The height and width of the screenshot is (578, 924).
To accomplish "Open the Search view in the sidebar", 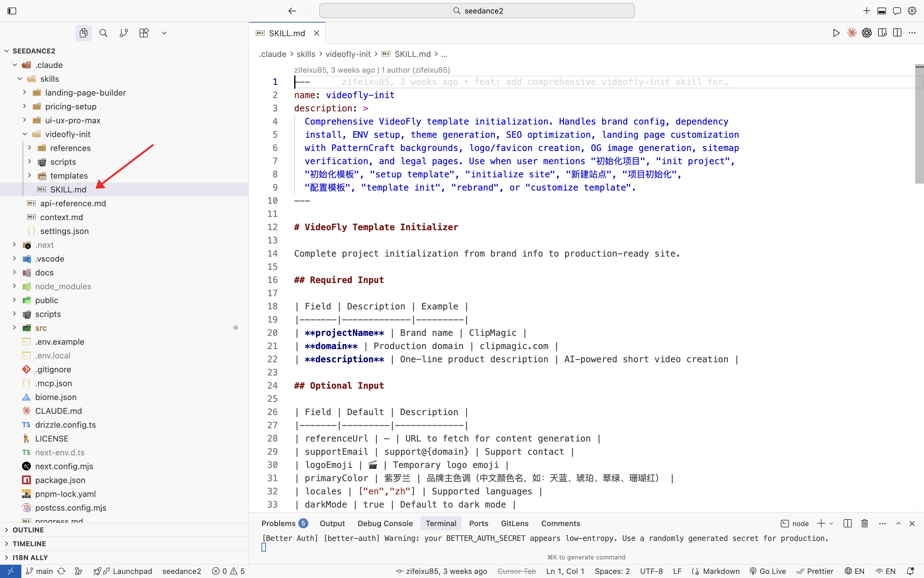I will (103, 33).
